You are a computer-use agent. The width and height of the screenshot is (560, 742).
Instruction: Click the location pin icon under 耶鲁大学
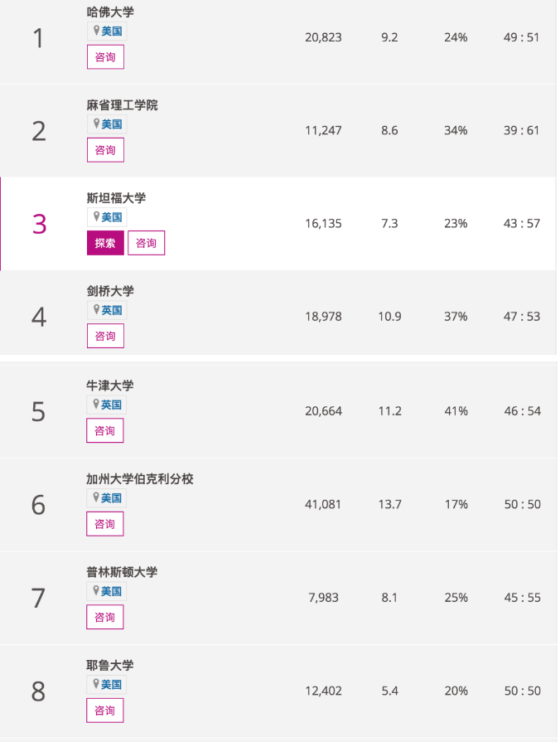(x=96, y=684)
